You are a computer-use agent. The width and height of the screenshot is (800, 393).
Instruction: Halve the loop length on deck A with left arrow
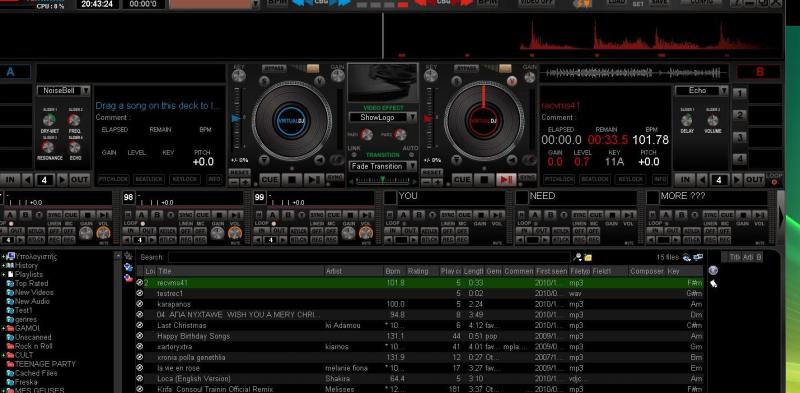(x=28, y=180)
